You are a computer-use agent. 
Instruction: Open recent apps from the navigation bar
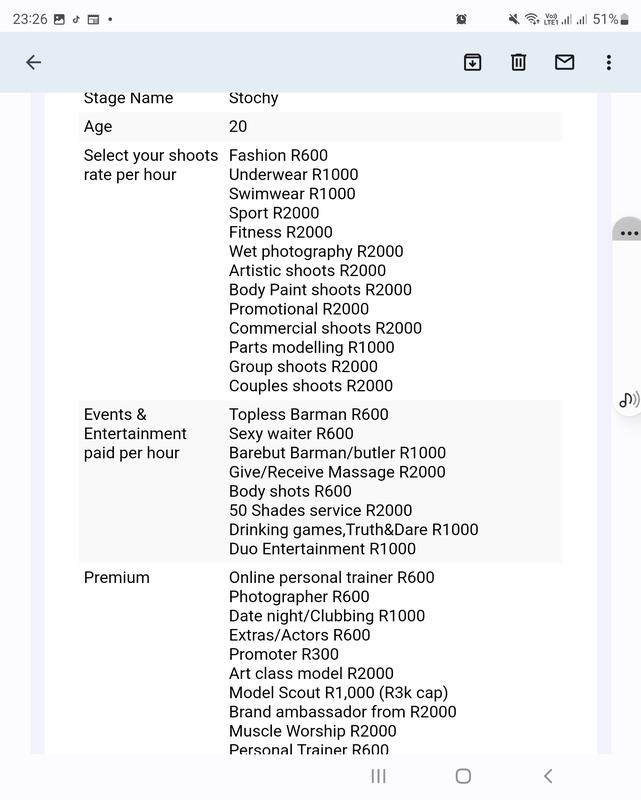(x=378, y=776)
